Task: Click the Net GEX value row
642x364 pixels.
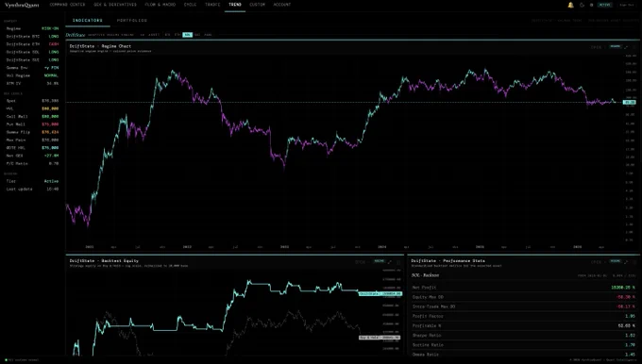Action: 32,156
